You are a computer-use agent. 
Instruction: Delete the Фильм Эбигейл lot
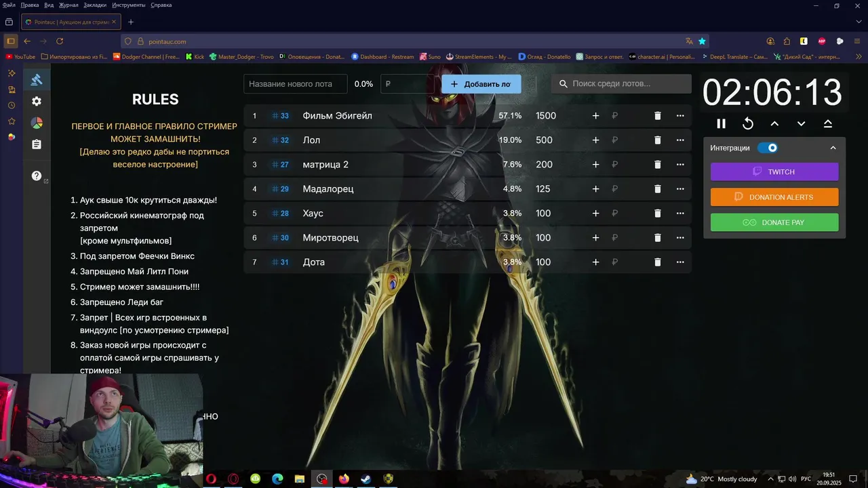point(657,116)
